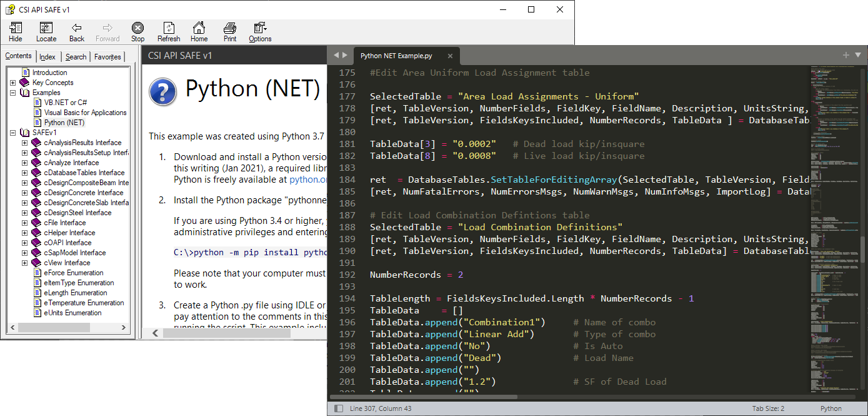
Task: Open the Python syntax selector in status bar
Action: (831, 408)
